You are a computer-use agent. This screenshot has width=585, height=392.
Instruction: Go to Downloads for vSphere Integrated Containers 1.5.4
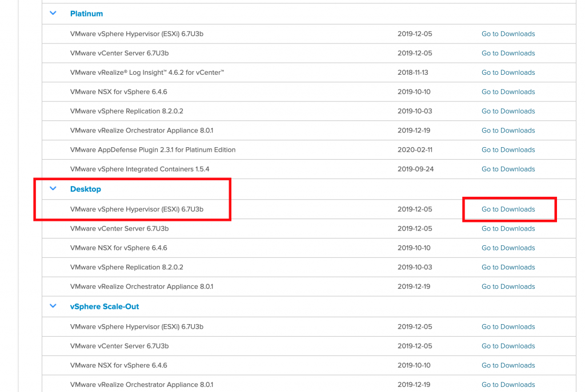pos(508,169)
